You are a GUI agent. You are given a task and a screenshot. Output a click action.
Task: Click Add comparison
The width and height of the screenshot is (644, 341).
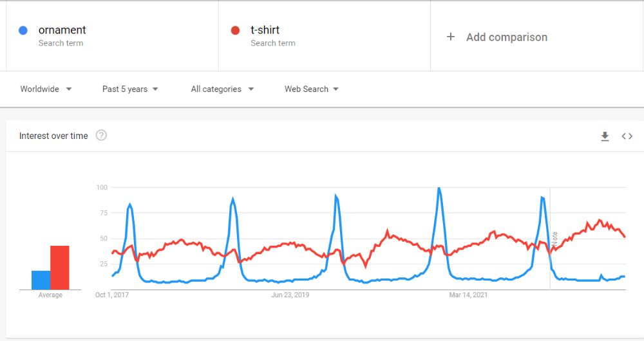coord(506,37)
